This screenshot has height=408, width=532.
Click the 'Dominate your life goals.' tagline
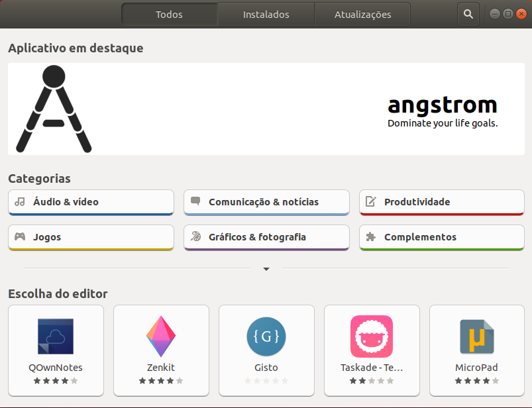(x=443, y=123)
